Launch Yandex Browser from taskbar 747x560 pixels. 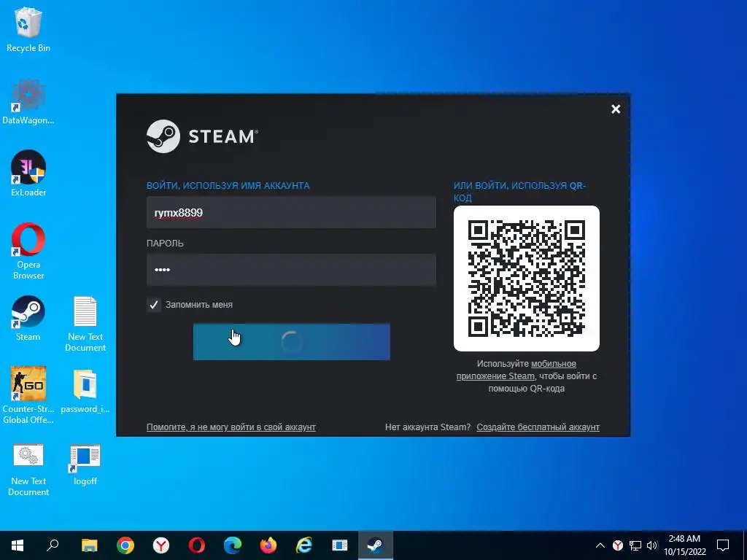pos(161,545)
